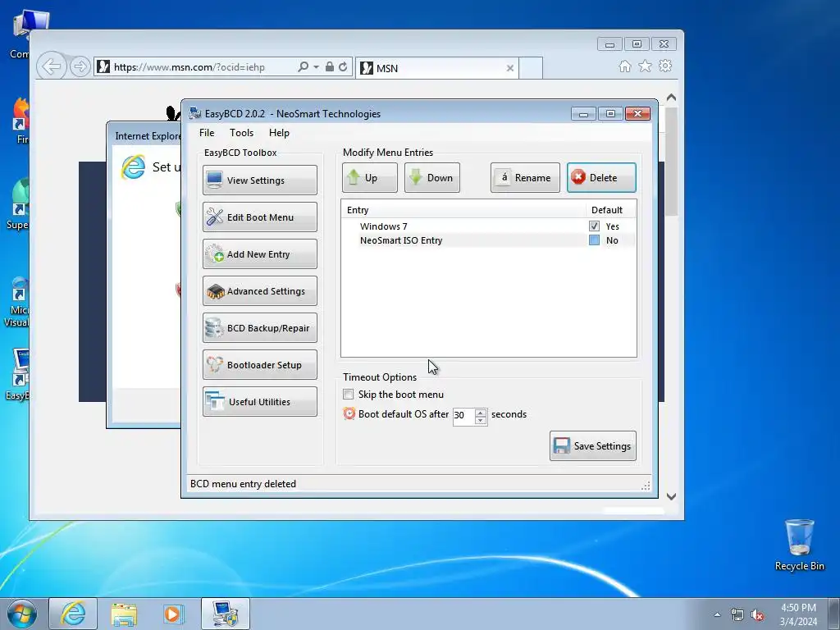This screenshot has width=840, height=630.
Task: Check NeoSmart ISO Entry default checkbox
Action: point(594,240)
